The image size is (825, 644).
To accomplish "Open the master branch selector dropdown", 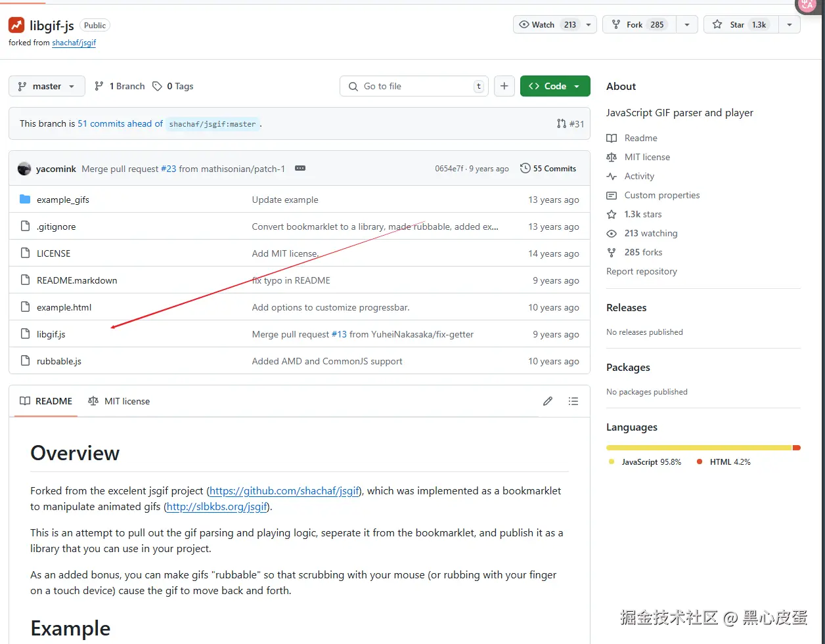I will click(47, 86).
